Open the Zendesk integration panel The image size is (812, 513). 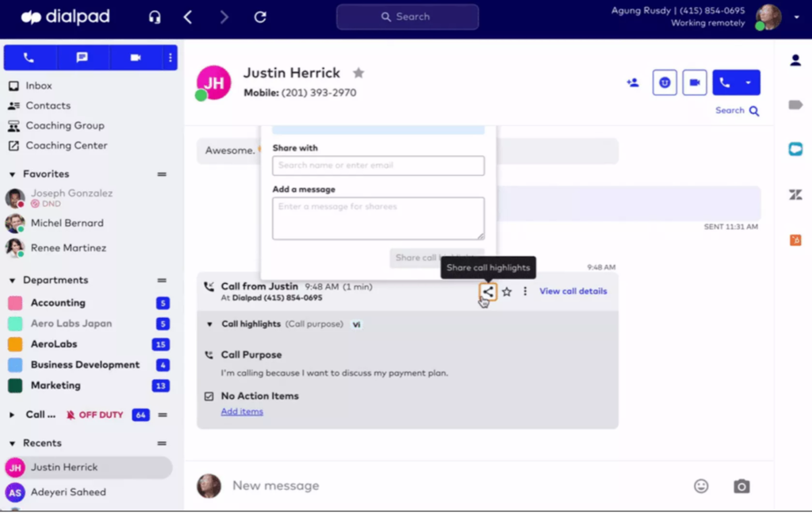point(795,194)
